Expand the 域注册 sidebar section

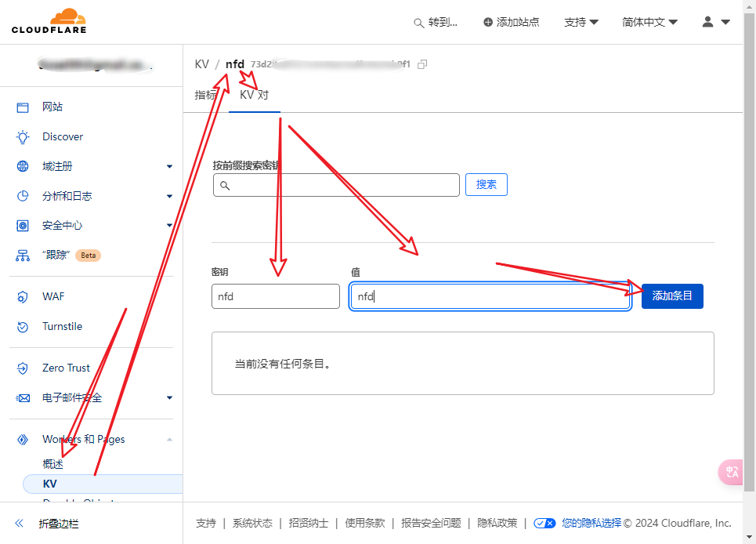169,166
